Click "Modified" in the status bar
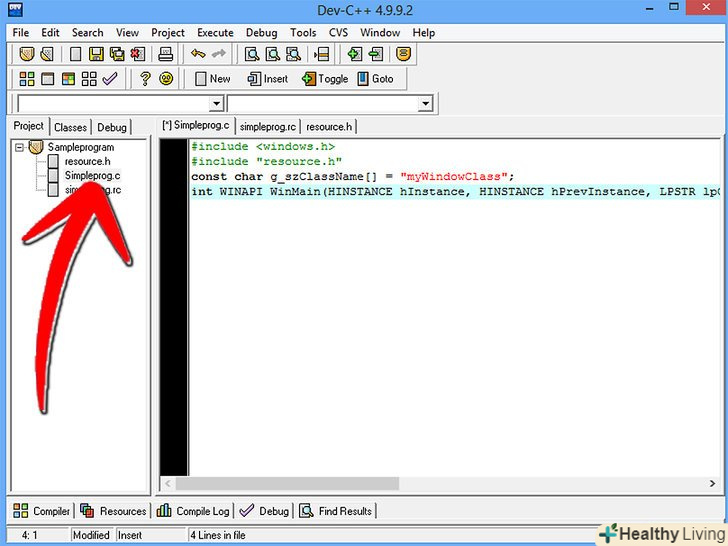Image resolution: width=728 pixels, height=546 pixels. [x=91, y=535]
